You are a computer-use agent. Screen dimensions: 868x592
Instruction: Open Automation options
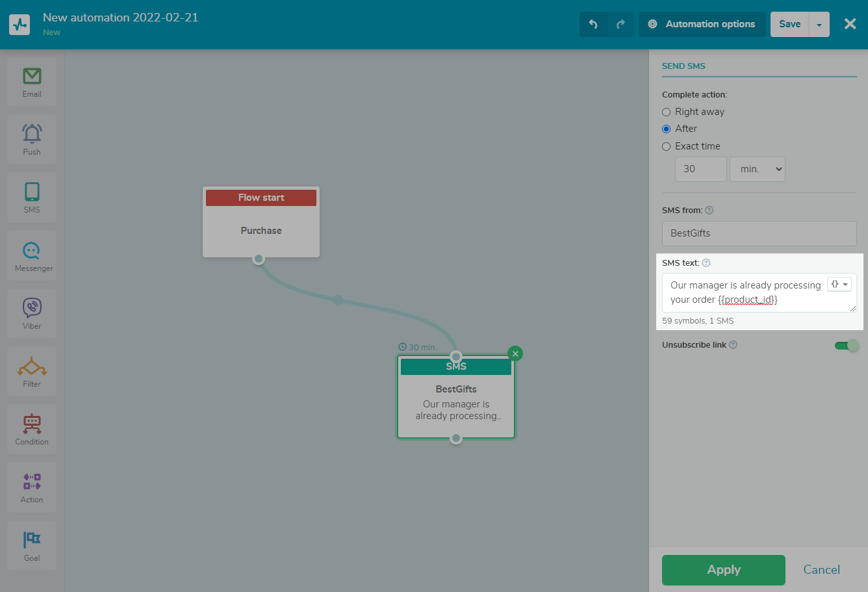click(x=702, y=24)
